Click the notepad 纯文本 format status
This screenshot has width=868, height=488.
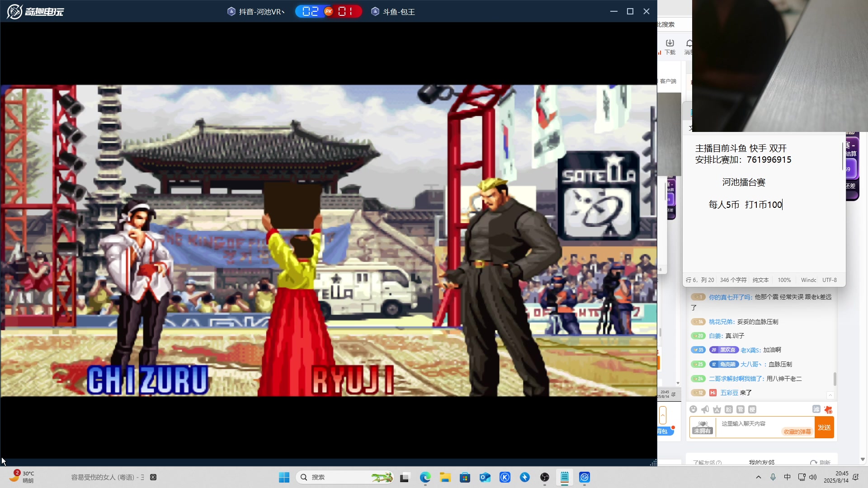click(x=760, y=280)
